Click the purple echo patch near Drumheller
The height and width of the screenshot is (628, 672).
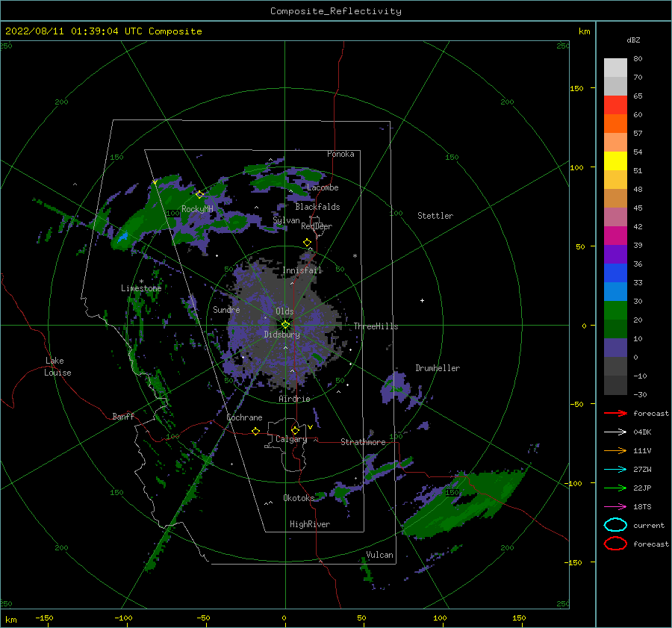coord(396,387)
